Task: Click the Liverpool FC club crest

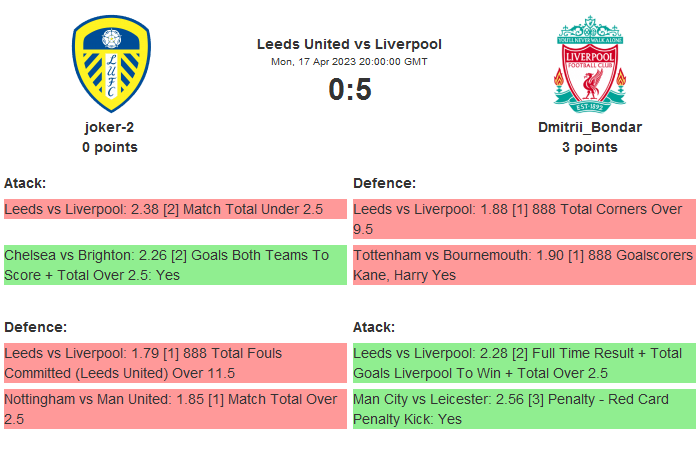Action: click(x=589, y=63)
